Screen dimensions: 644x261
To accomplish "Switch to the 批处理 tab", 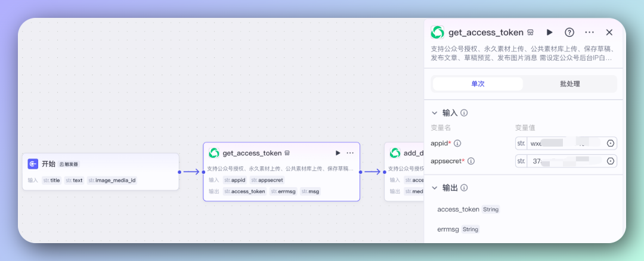I will [569, 83].
